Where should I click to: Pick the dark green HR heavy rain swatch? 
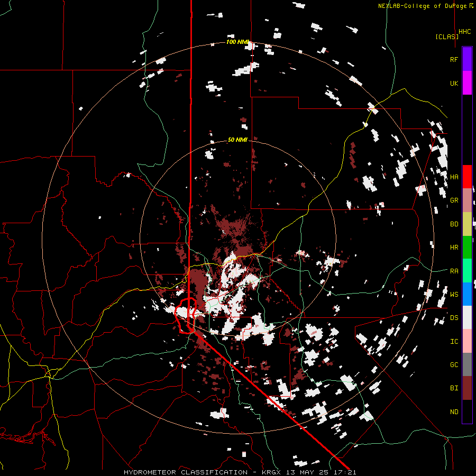[x=467, y=248]
